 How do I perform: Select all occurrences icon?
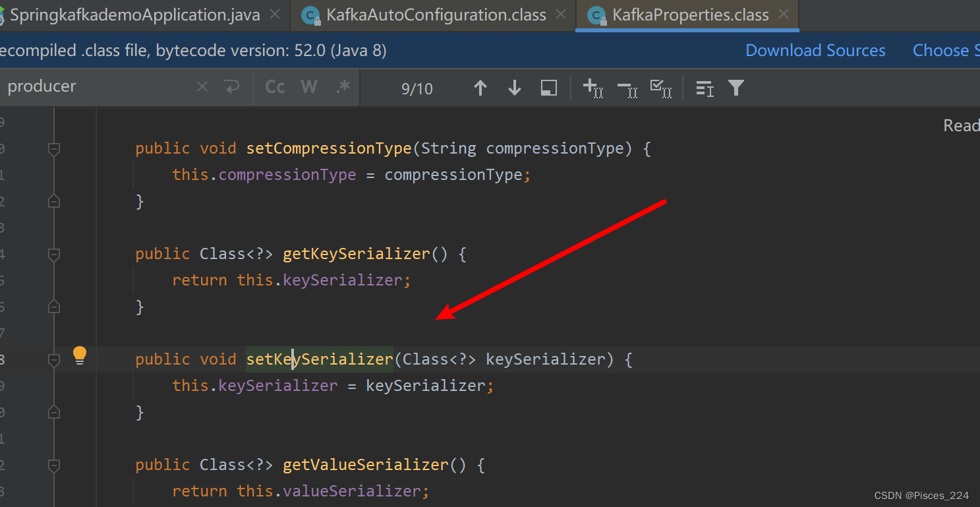[x=661, y=88]
